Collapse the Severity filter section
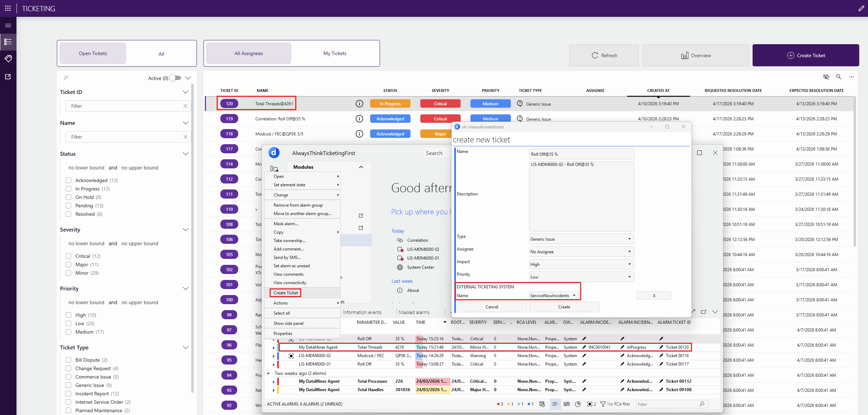 click(186, 229)
